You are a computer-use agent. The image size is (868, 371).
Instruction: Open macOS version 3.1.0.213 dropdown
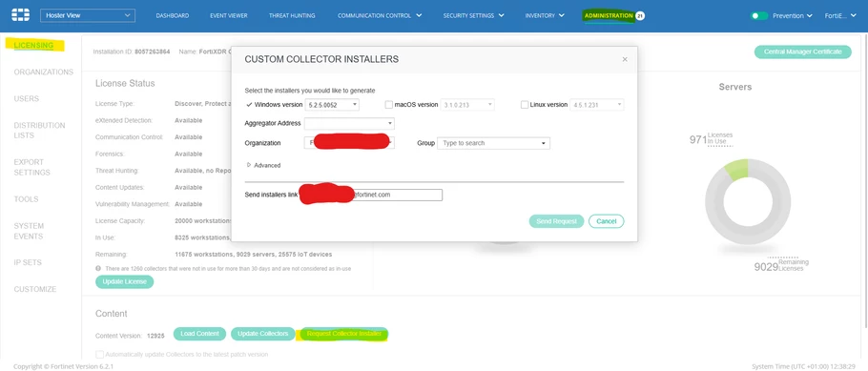point(467,105)
